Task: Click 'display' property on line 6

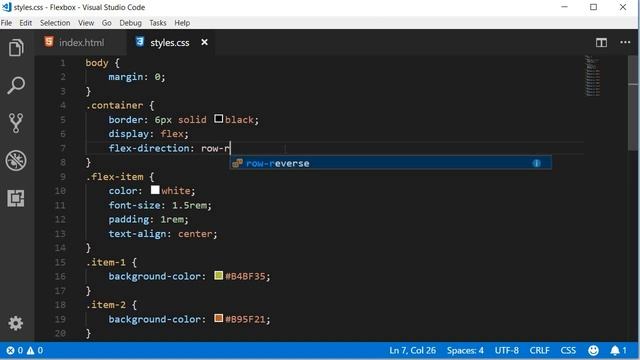Action: (129, 134)
